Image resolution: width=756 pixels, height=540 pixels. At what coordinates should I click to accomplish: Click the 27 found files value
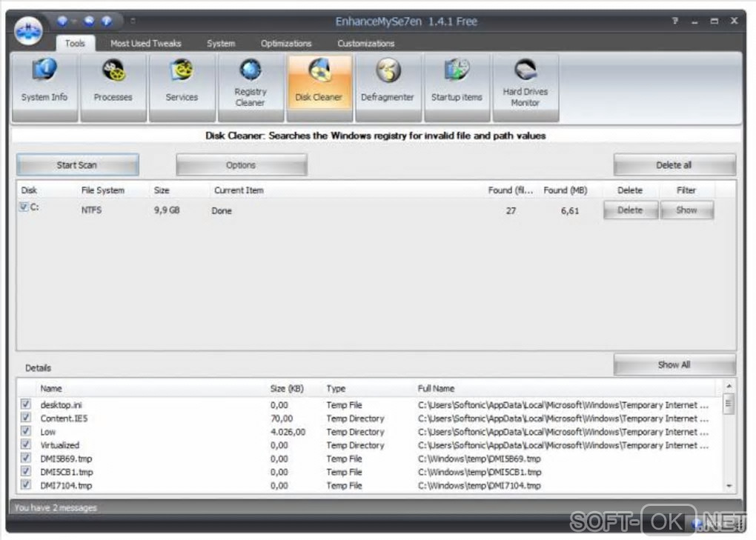click(511, 210)
